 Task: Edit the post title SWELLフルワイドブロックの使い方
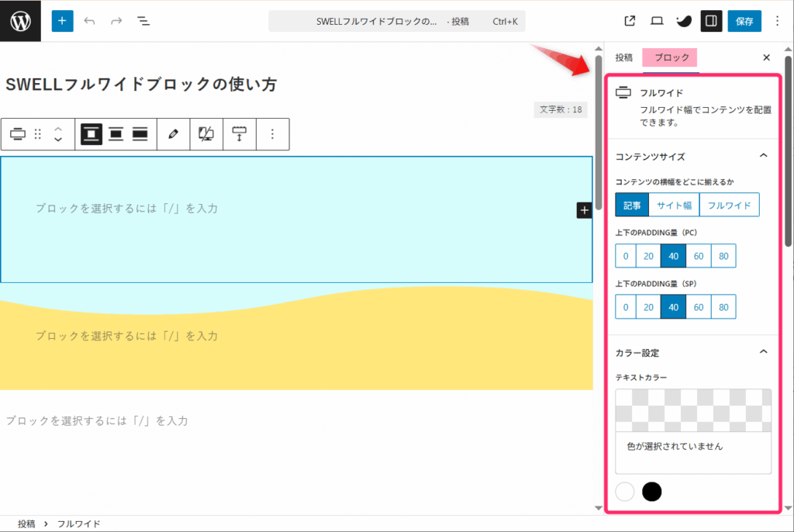point(141,84)
